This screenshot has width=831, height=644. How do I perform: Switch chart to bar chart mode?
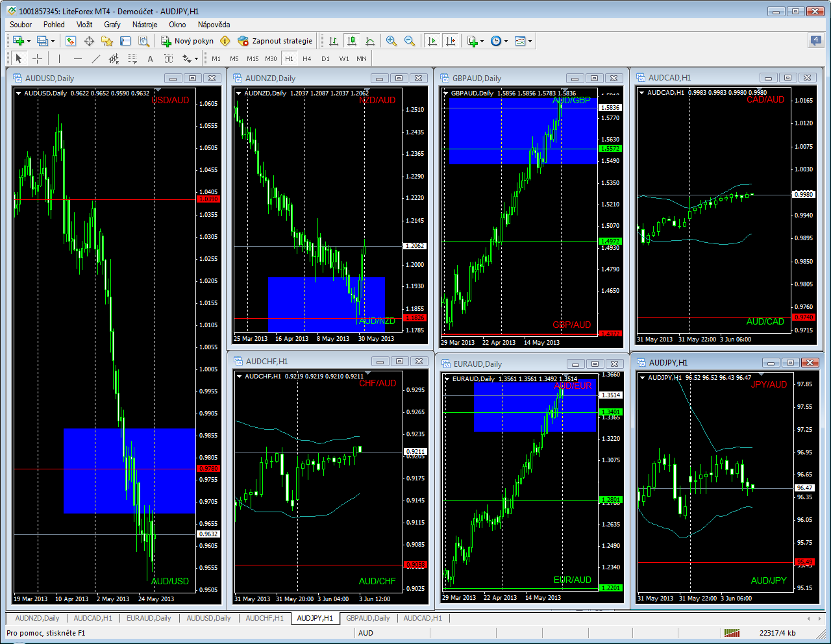pos(334,41)
